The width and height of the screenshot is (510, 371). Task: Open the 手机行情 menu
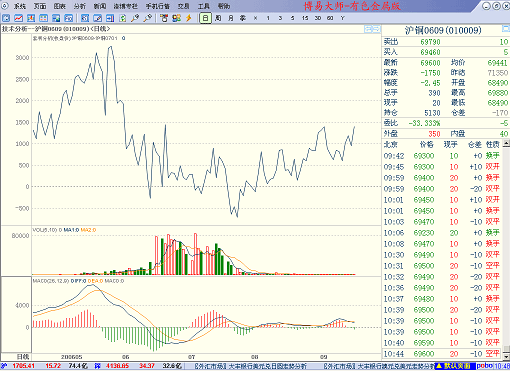tap(158, 6)
